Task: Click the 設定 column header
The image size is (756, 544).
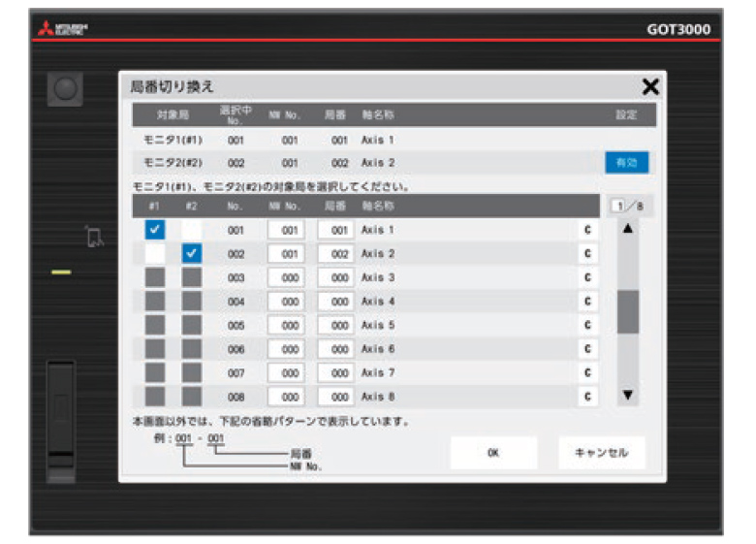Action: pyautogui.click(x=626, y=114)
